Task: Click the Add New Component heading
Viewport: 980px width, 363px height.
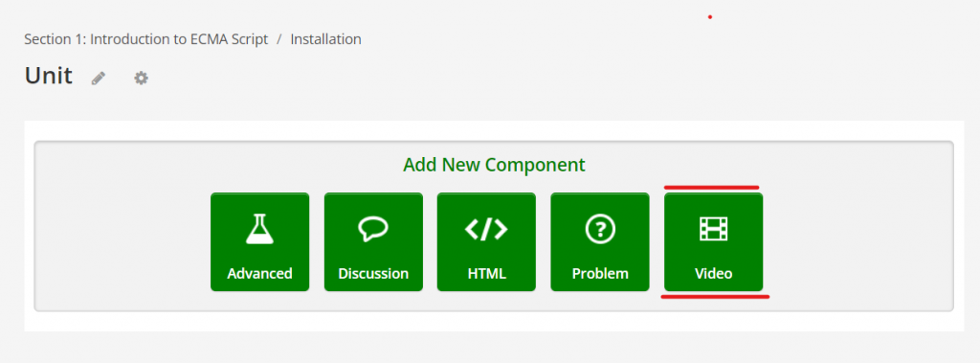Action: 494,165
